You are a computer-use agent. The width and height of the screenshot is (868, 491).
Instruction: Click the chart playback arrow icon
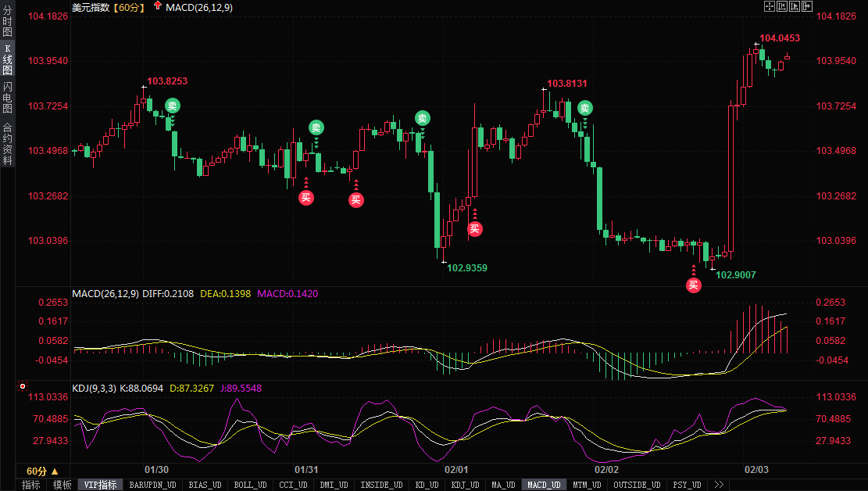pos(795,6)
